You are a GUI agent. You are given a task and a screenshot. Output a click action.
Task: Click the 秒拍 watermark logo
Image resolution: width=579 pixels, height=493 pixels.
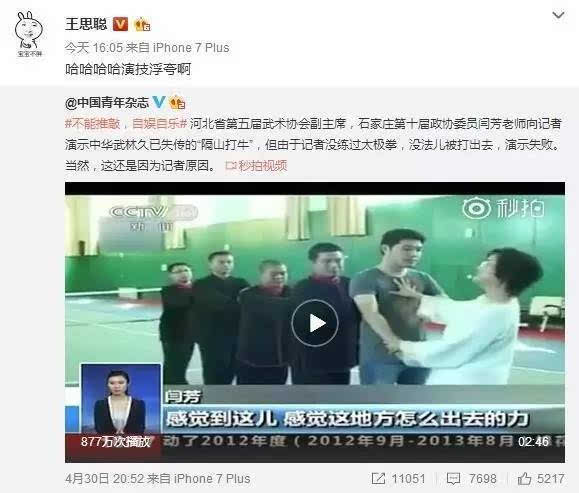click(503, 209)
